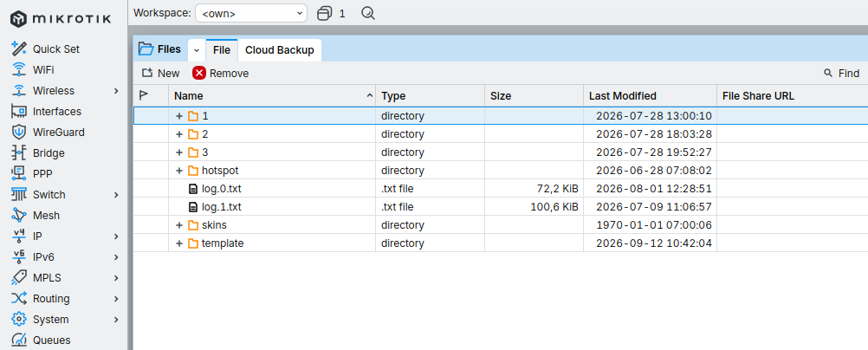Select the skins directory name
The width and height of the screenshot is (868, 350).
tap(214, 225)
